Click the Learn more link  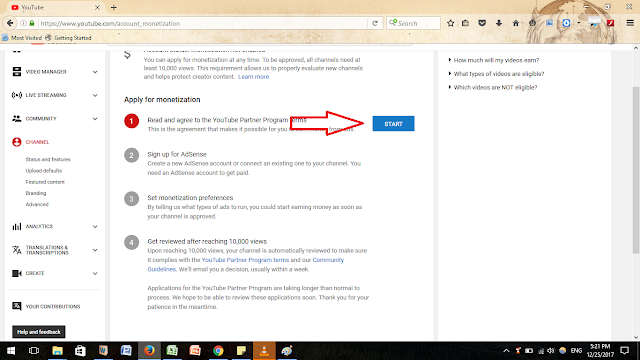click(253, 77)
